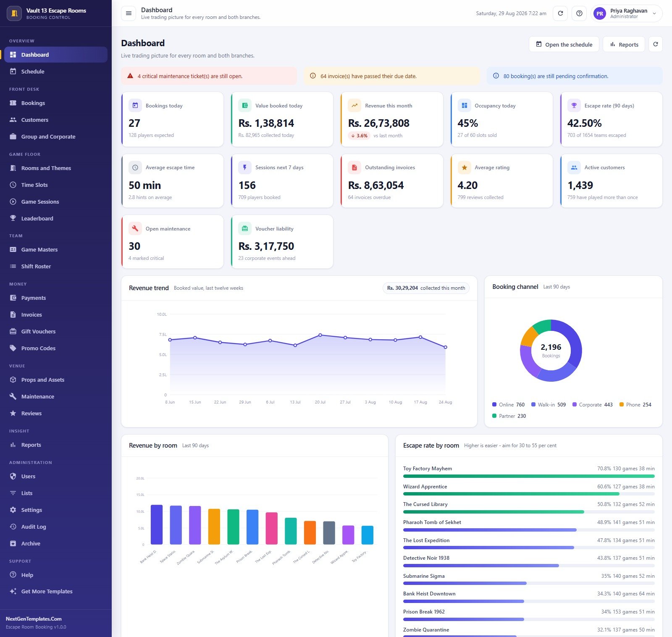Click the Bookings today calendar icon

pos(135,105)
